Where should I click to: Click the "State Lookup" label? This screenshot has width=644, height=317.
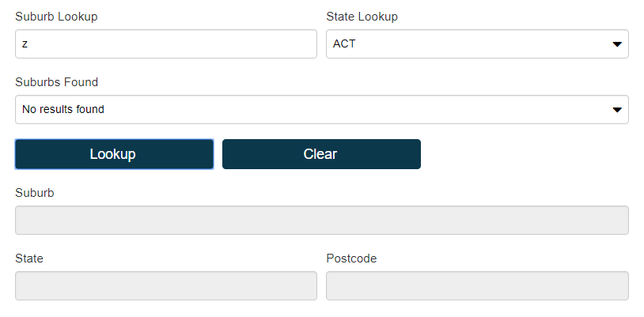click(x=362, y=17)
